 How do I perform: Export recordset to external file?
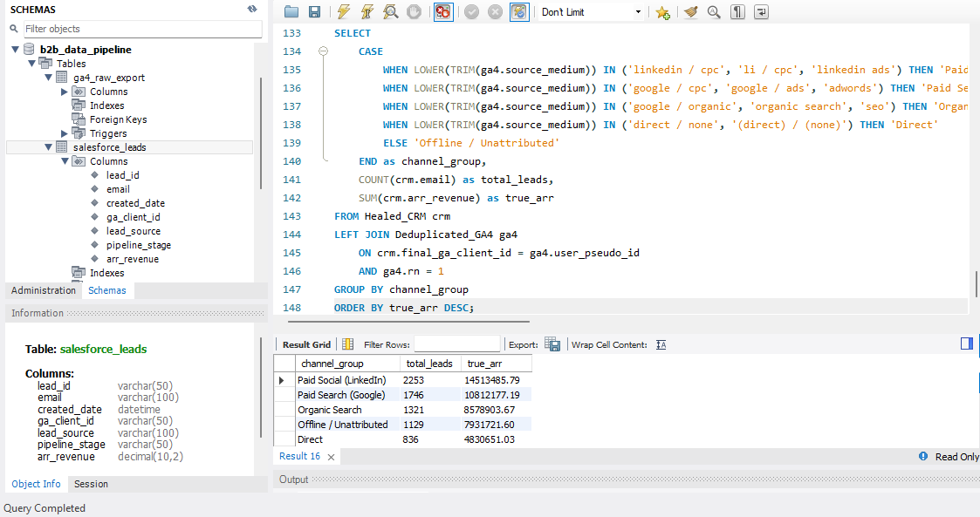(x=552, y=344)
